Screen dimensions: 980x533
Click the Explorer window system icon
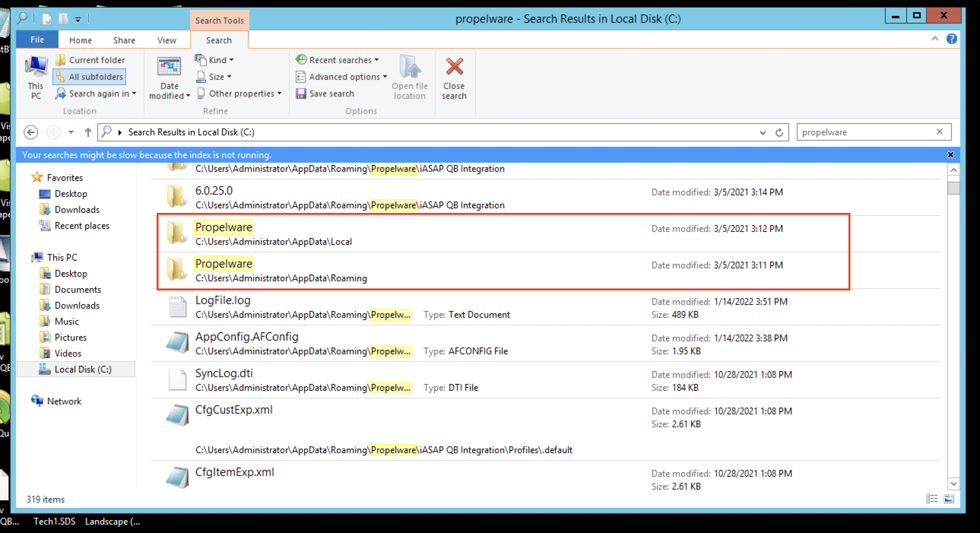(x=22, y=17)
